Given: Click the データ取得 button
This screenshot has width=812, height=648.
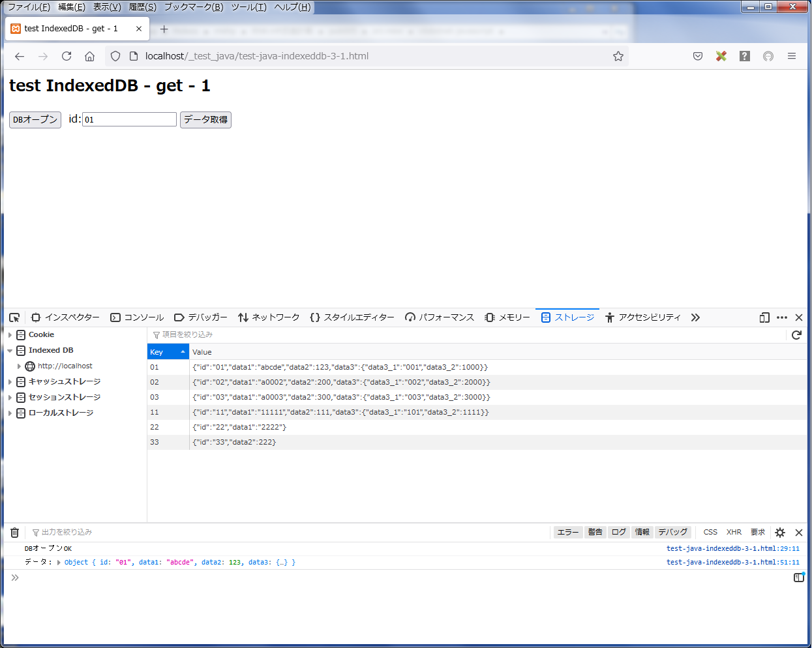Looking at the screenshot, I should pos(205,120).
